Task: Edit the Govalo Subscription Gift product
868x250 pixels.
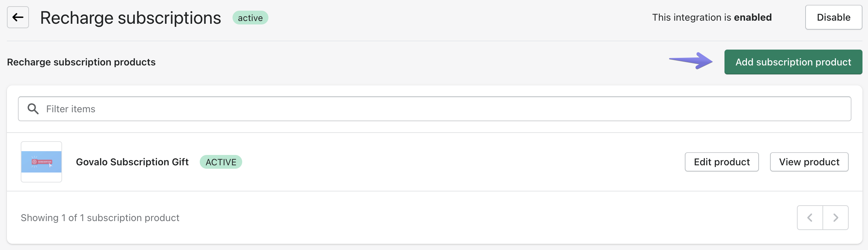Action: click(x=722, y=162)
